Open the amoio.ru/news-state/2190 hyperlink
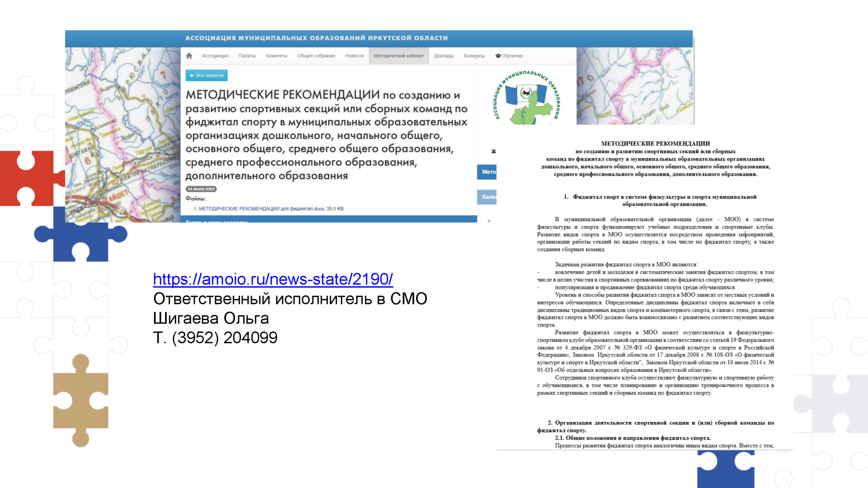868x488 pixels. pos(273,279)
